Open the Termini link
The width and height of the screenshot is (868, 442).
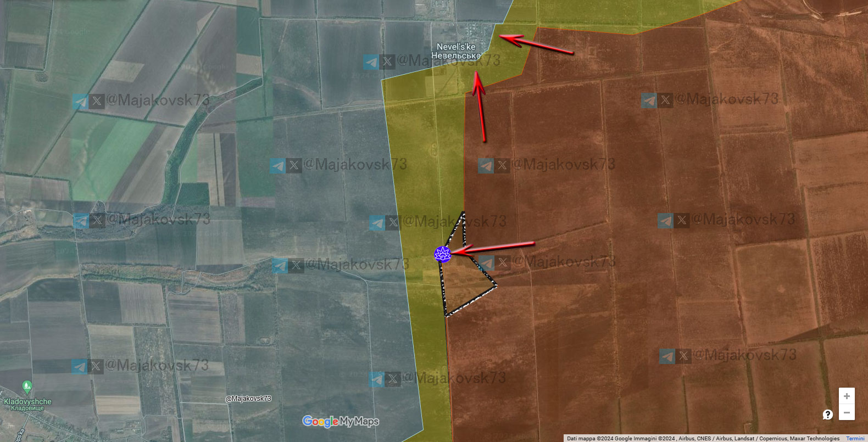click(855, 439)
